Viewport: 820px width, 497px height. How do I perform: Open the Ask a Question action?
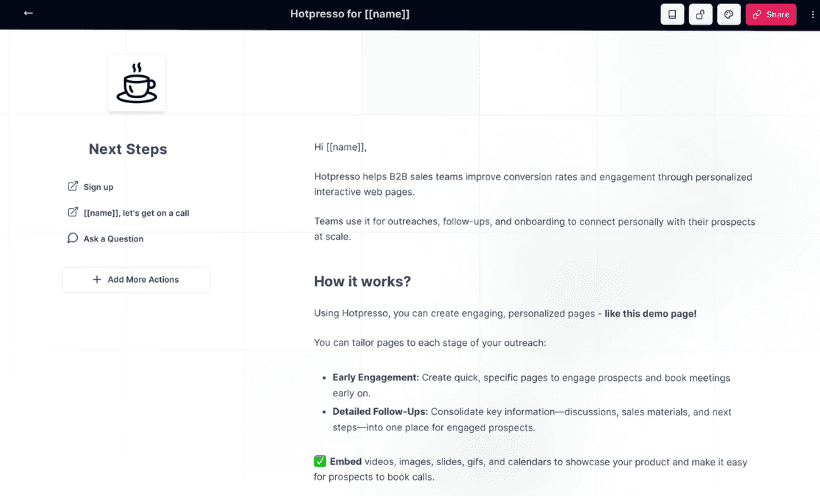pos(113,239)
